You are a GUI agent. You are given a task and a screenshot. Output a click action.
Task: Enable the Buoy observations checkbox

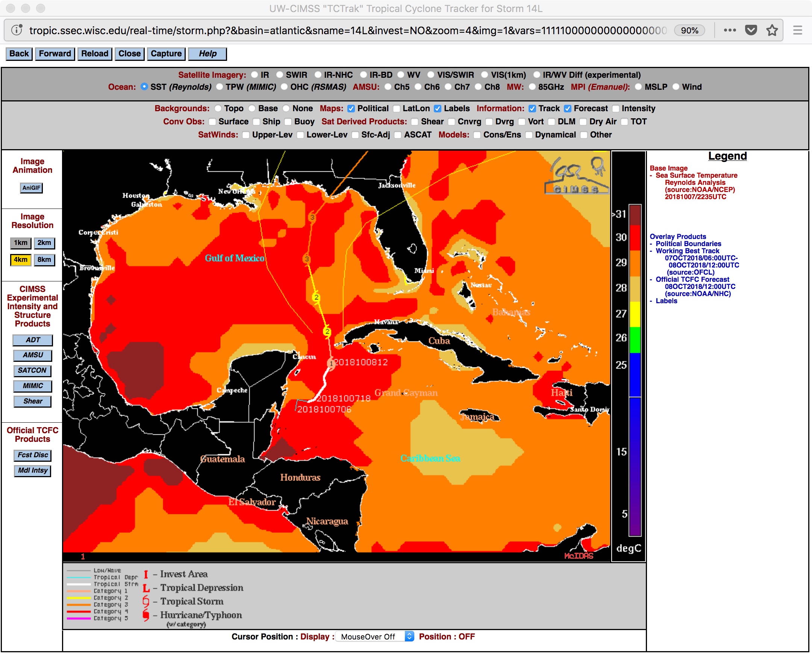click(288, 122)
